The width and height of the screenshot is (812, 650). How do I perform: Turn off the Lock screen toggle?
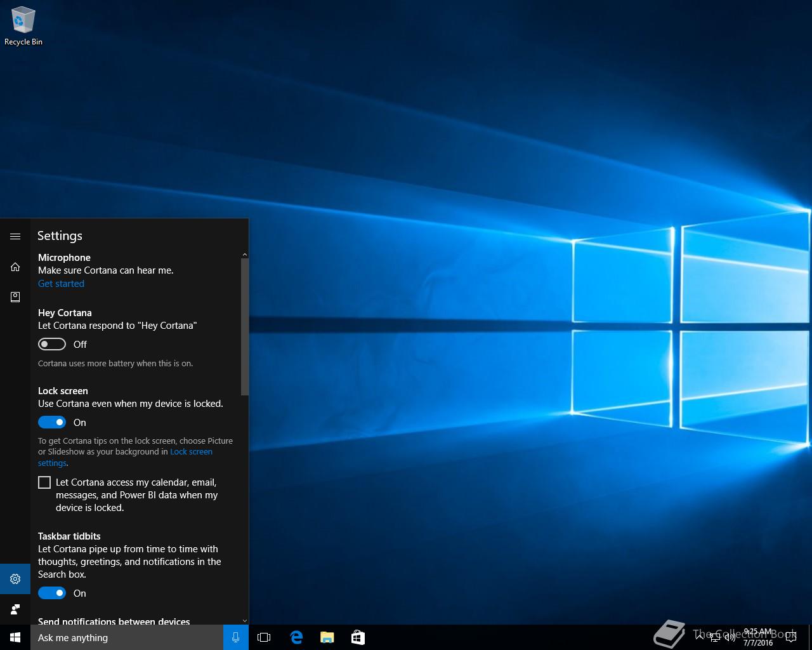(52, 422)
